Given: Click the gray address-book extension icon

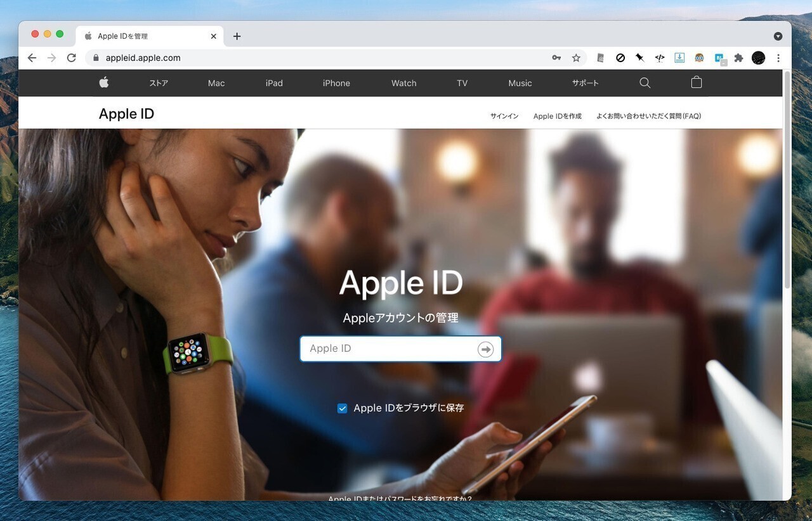Looking at the screenshot, I should coord(601,58).
